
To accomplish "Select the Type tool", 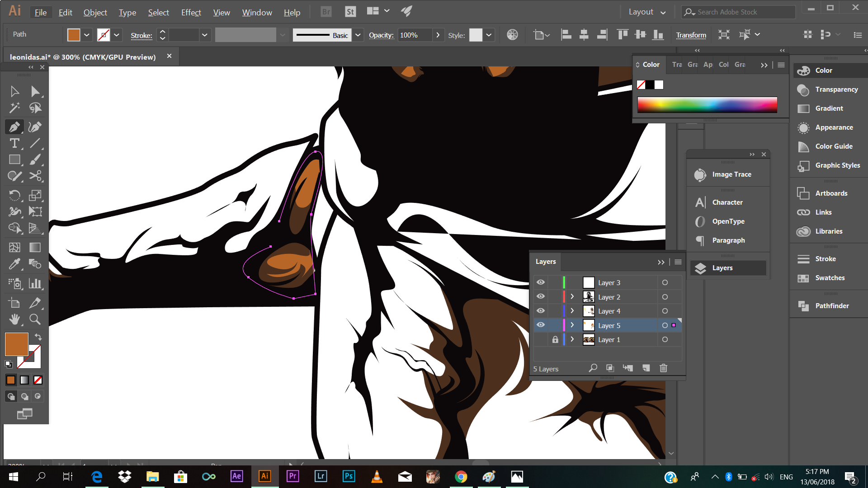I will click(14, 144).
